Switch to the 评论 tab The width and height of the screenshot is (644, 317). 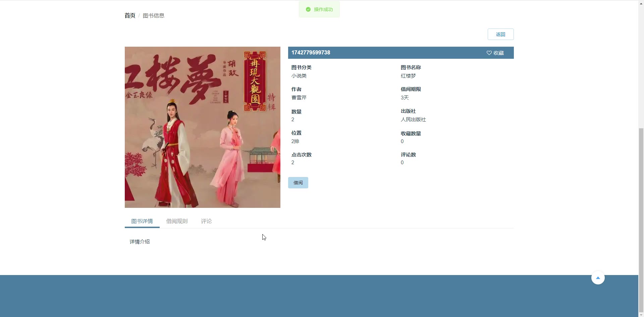click(206, 221)
